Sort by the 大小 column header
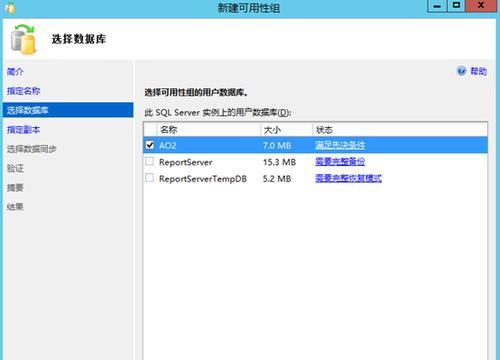The image size is (500, 360). point(286,130)
